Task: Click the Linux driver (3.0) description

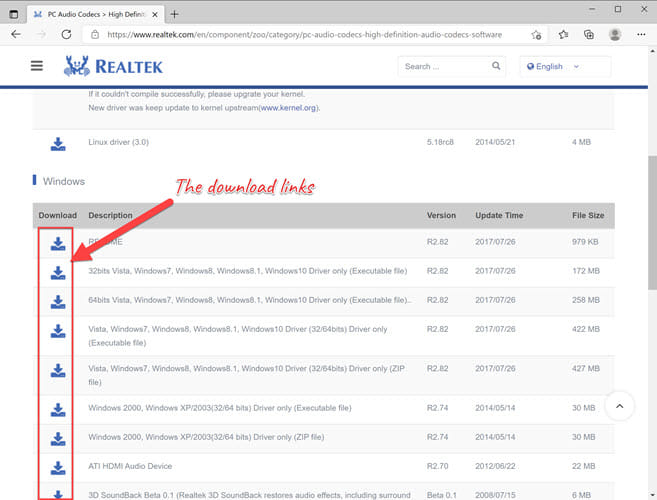Action: tap(119, 142)
